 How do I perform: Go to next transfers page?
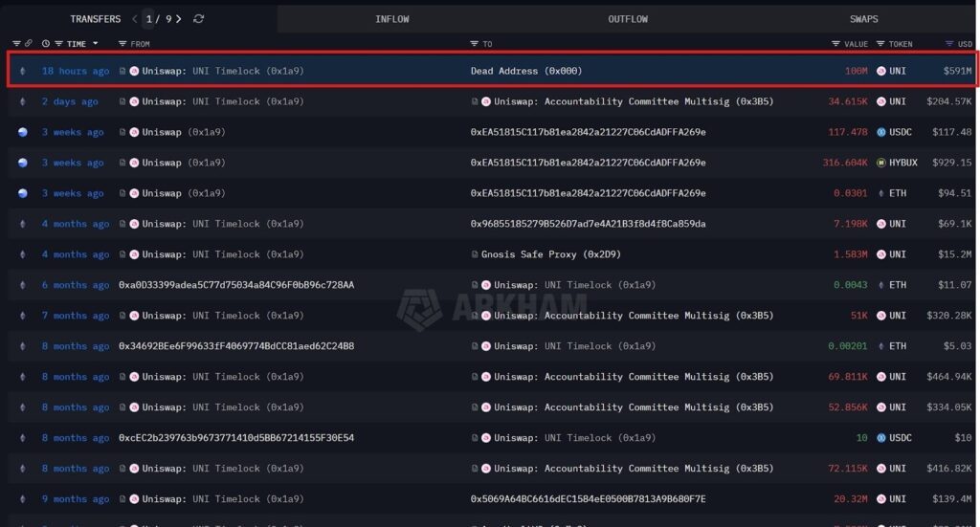point(179,19)
